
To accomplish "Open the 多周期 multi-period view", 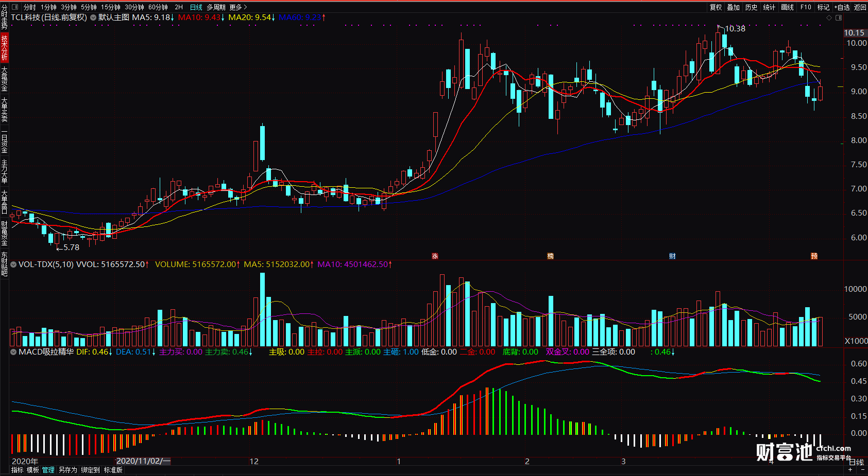I will click(x=216, y=7).
